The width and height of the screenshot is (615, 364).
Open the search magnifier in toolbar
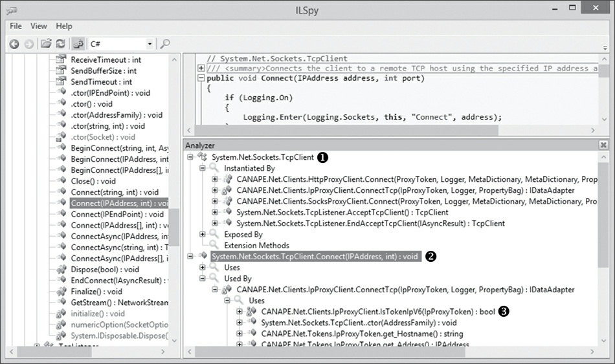pyautogui.click(x=165, y=43)
